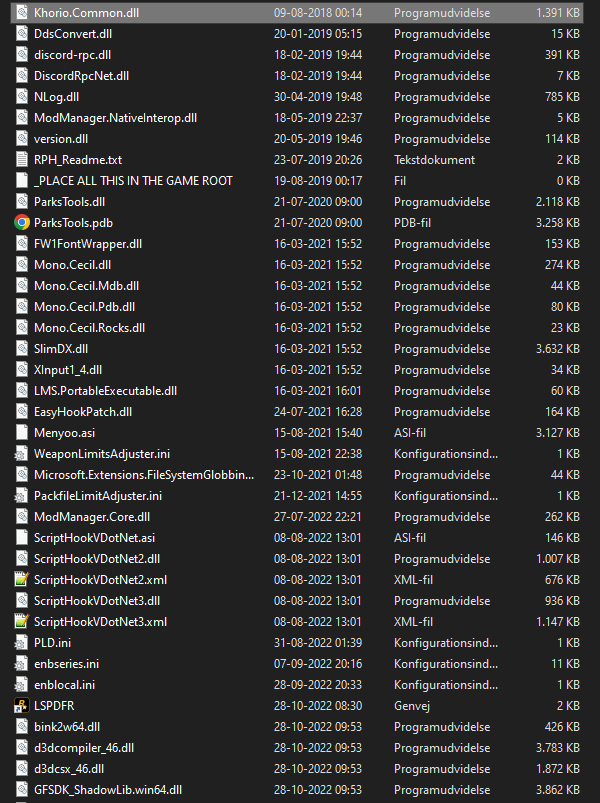Click the dll icon of discord-rpc.dll

(x=22, y=55)
